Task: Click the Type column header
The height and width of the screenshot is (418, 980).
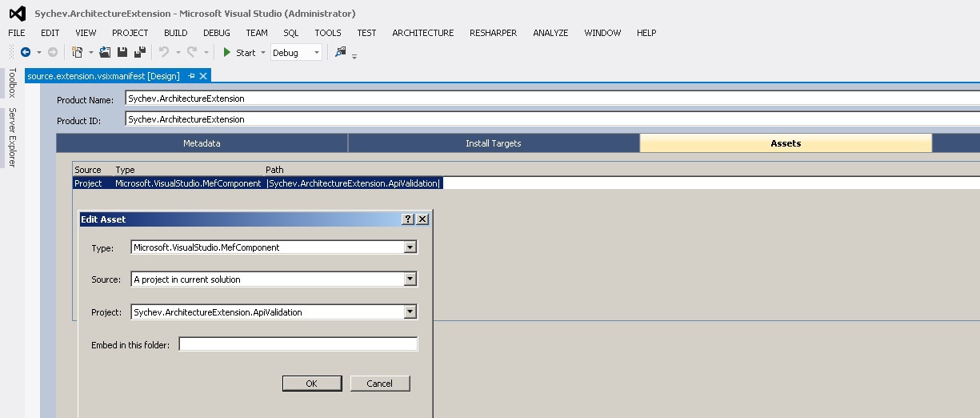Action: tap(125, 170)
